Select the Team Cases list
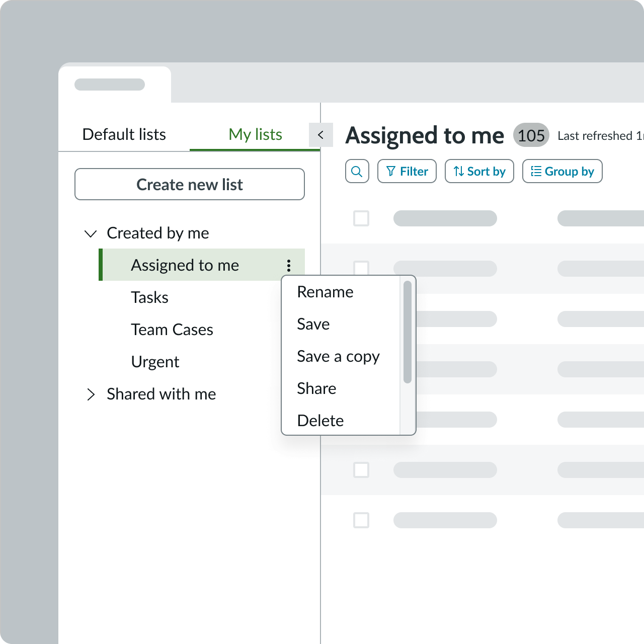The width and height of the screenshot is (644, 644). (x=172, y=330)
